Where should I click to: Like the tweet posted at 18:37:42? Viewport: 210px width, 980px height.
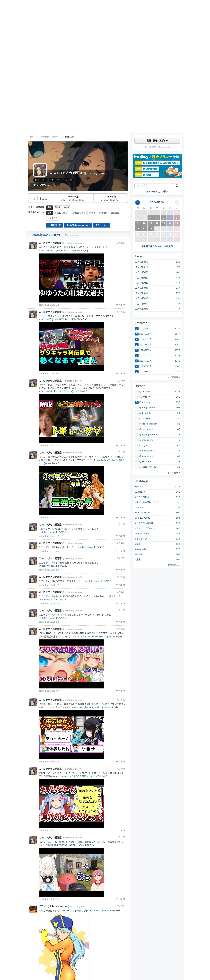[x=124, y=536]
